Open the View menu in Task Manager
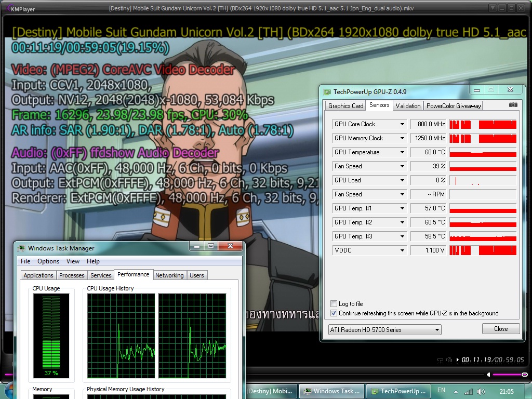Screen dimensions: 532x399 click(73, 261)
